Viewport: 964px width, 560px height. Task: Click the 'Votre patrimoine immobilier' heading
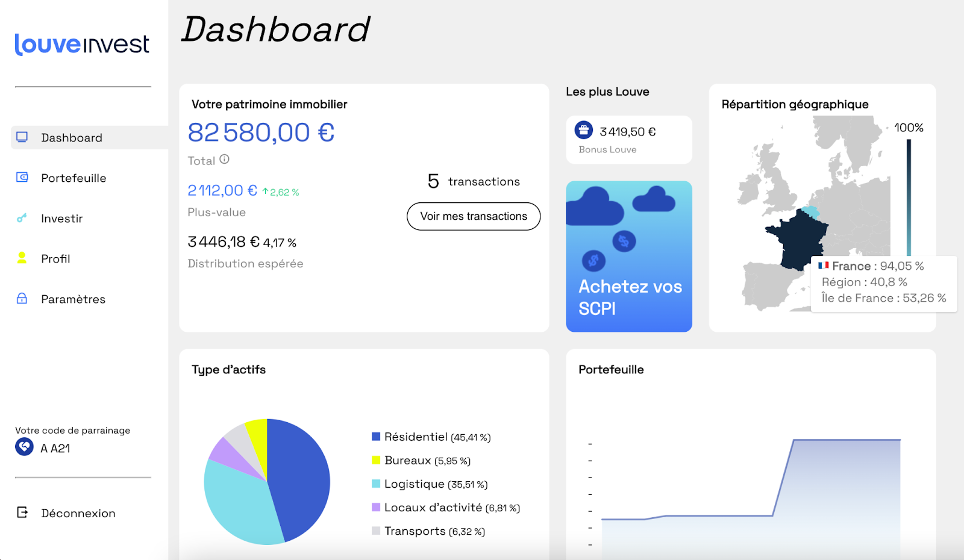coord(269,104)
